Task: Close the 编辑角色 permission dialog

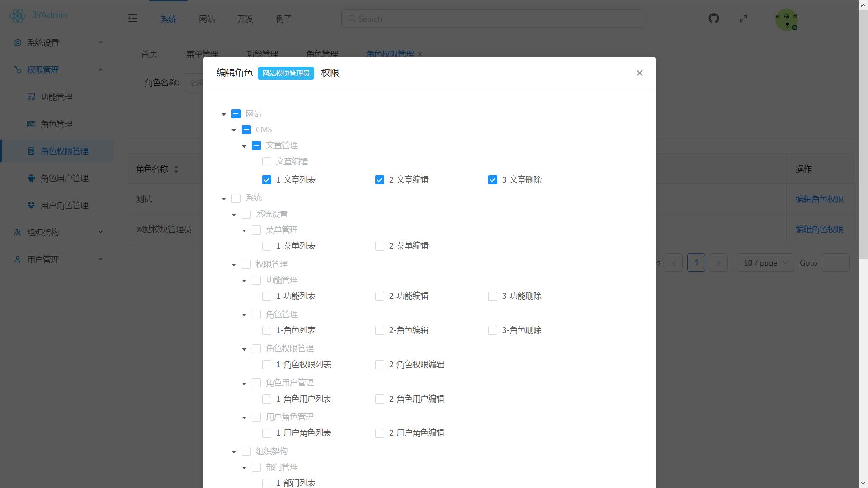Action: [x=639, y=73]
